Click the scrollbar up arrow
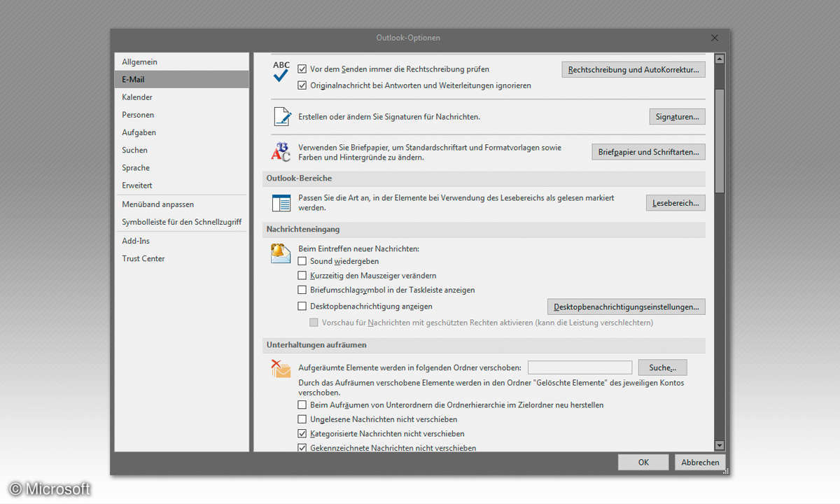The width and height of the screenshot is (840, 504). (x=719, y=59)
